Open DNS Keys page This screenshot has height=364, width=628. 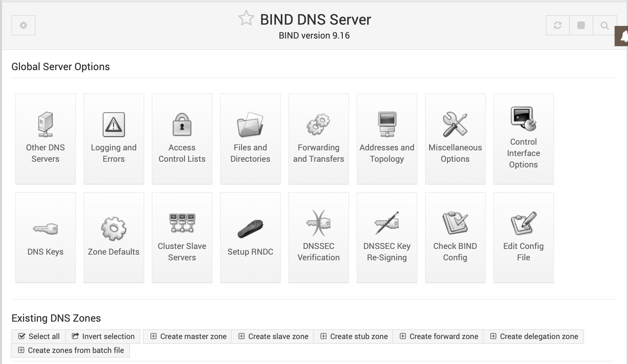(x=45, y=237)
